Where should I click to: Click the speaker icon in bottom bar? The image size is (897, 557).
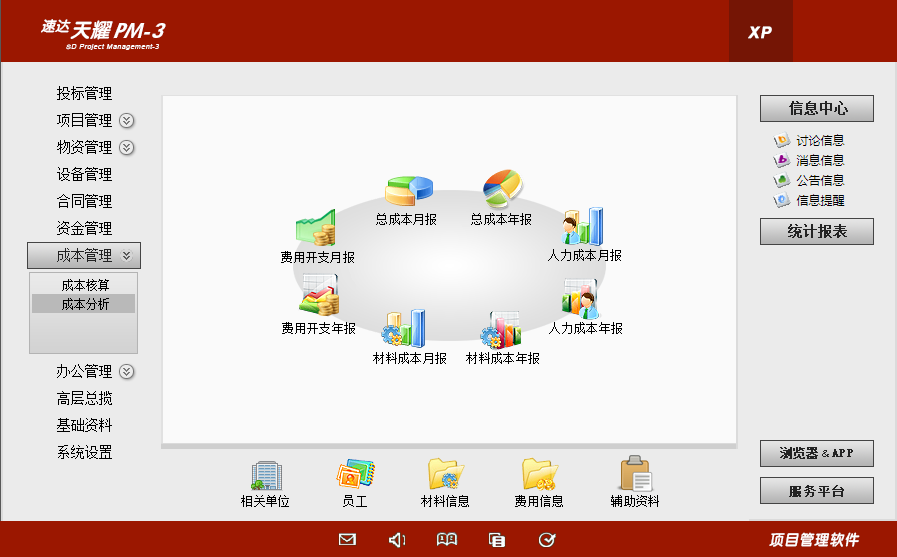point(397,540)
